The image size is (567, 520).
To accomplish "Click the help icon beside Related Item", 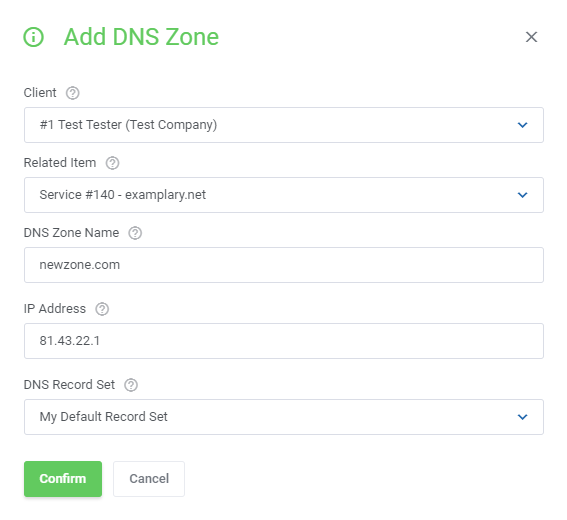I will [112, 163].
